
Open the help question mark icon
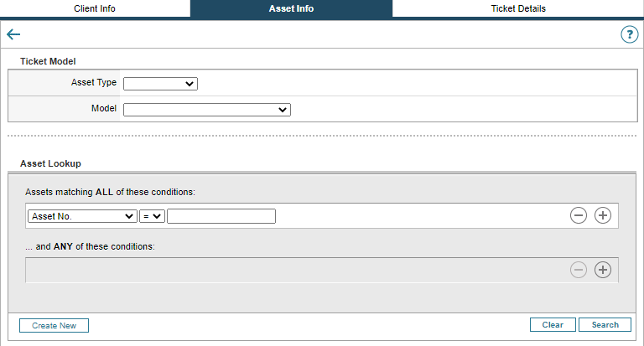tap(629, 34)
